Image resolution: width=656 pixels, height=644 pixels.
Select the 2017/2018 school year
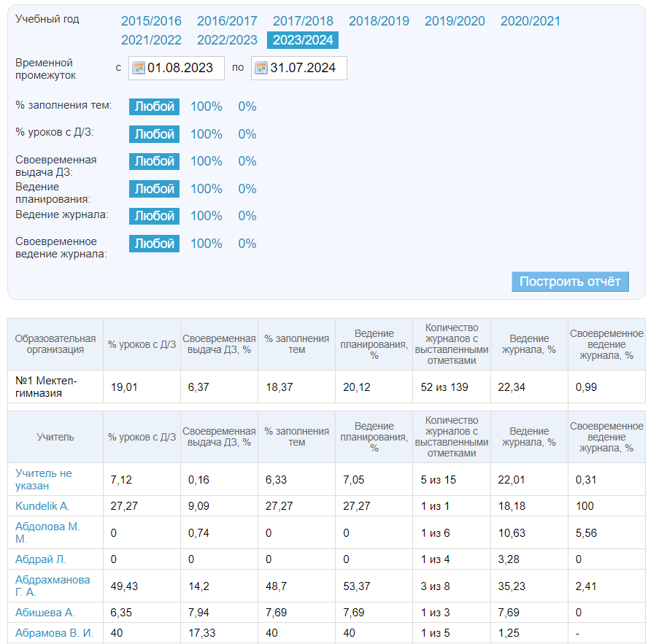click(x=303, y=21)
